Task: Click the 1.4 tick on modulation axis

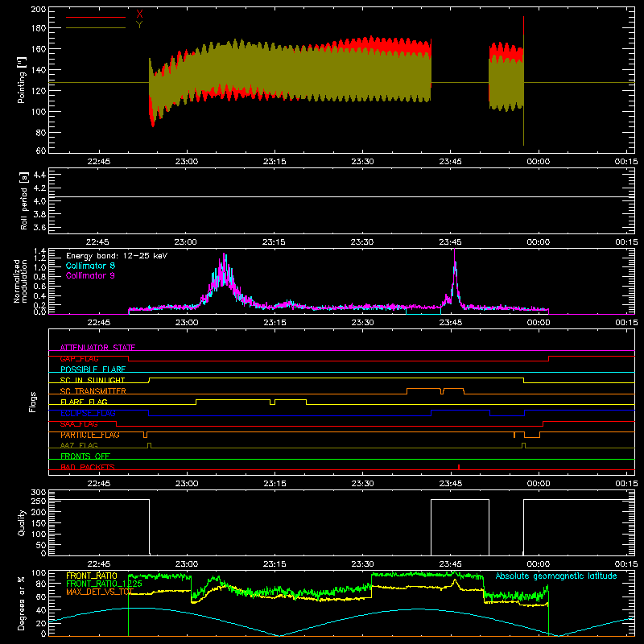Action: (39, 251)
